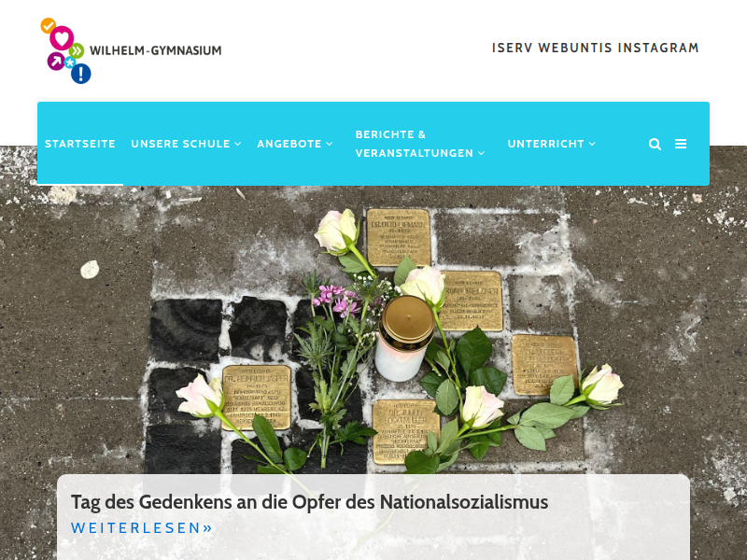Go to the Startseite menu item

(x=80, y=144)
